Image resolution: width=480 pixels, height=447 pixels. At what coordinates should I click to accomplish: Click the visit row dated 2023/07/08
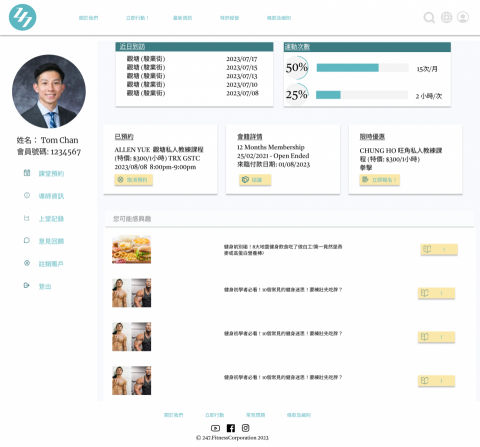192,93
